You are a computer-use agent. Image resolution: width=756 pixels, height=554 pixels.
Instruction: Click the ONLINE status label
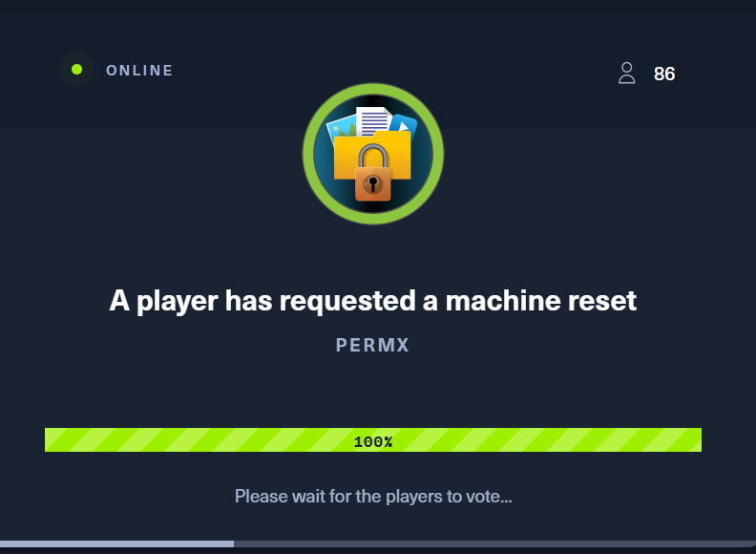coord(139,71)
